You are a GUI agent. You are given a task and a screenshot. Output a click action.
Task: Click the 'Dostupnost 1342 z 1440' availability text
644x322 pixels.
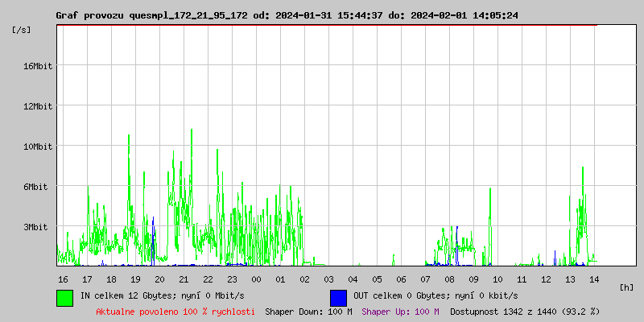(x=524, y=312)
